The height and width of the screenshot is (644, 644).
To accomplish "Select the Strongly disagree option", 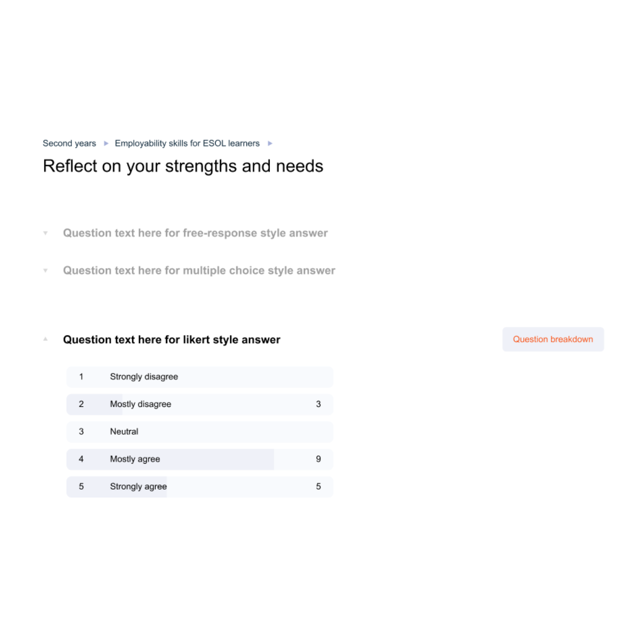I will (x=200, y=377).
